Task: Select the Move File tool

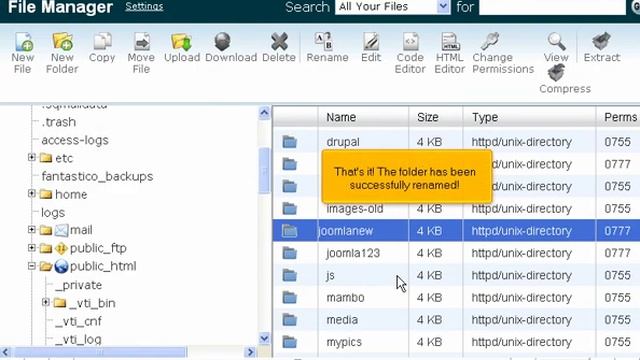Action: (x=141, y=42)
